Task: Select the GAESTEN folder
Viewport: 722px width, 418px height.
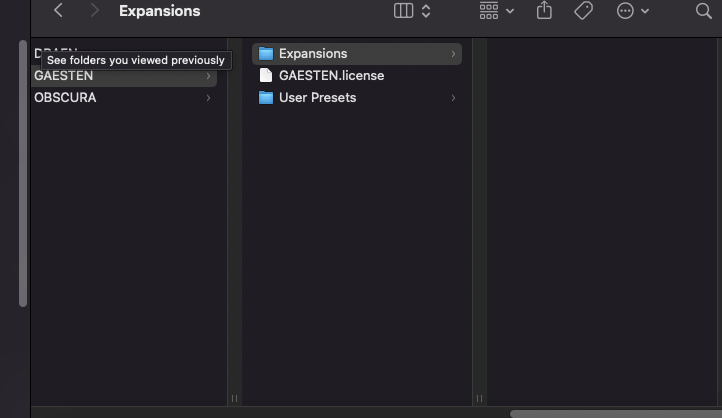Action: [x=64, y=76]
